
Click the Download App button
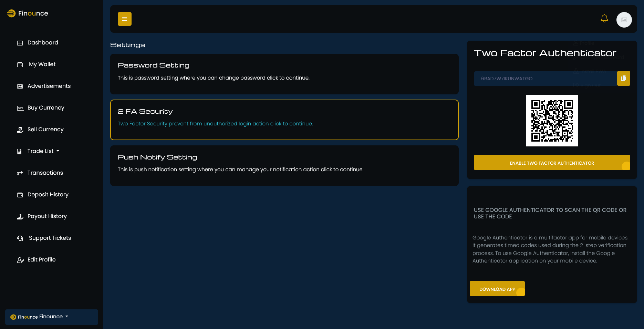tap(497, 289)
